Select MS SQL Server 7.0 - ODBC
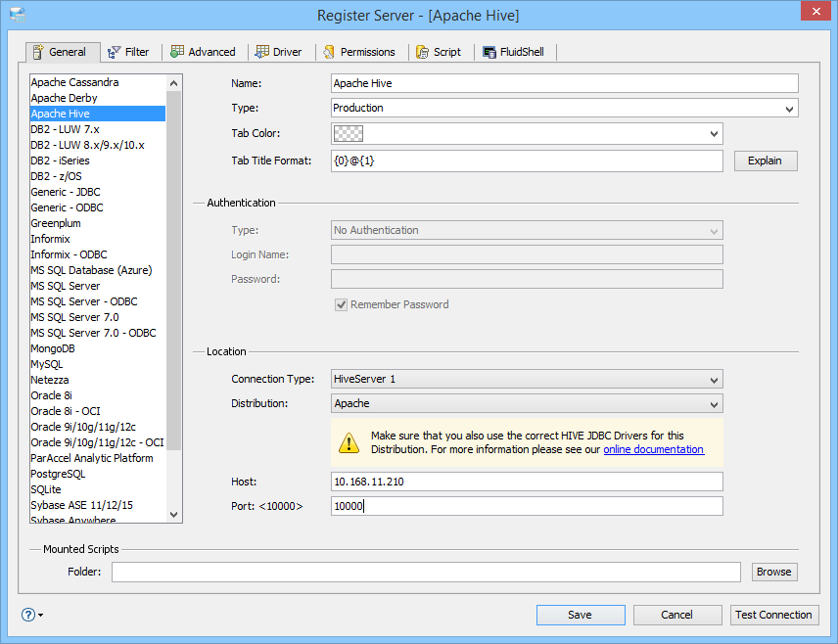The width and height of the screenshot is (838, 644). [98, 333]
